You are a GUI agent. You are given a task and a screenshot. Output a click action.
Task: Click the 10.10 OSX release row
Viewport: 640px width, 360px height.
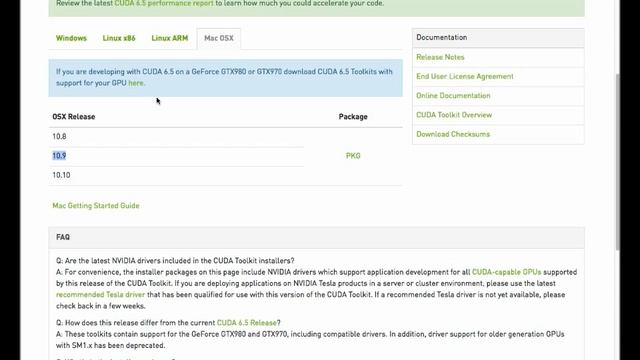click(x=176, y=175)
